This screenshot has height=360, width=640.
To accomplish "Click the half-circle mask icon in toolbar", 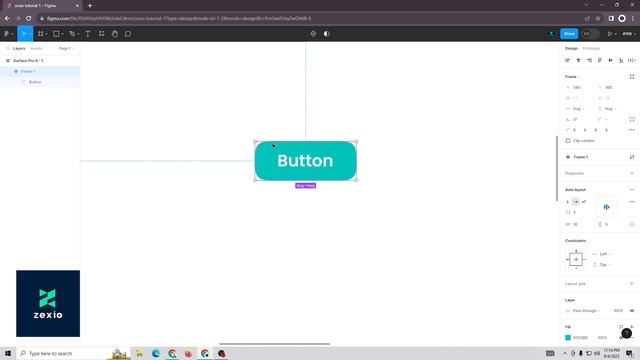I will tap(327, 34).
